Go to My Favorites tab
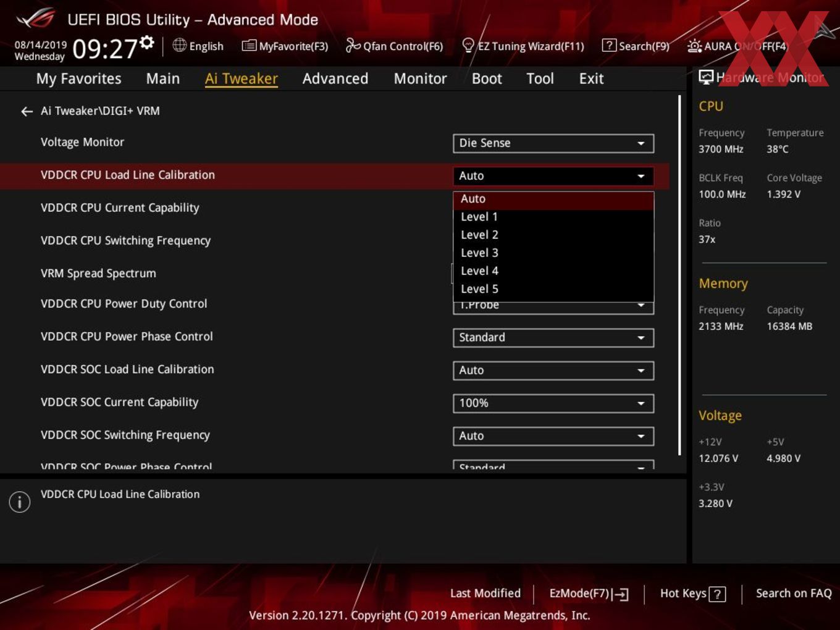This screenshot has height=630, width=840. (79, 78)
